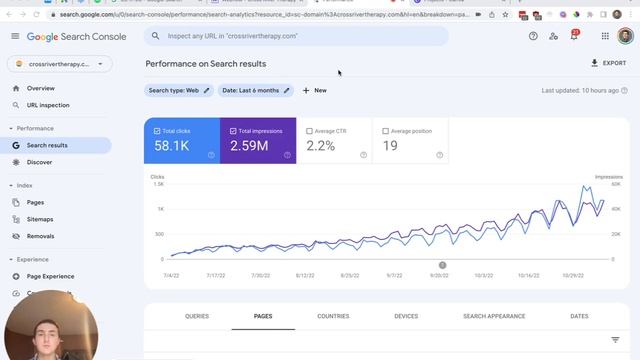The image size is (640, 360).
Task: Open Removals in sidebar
Action: coord(40,236)
